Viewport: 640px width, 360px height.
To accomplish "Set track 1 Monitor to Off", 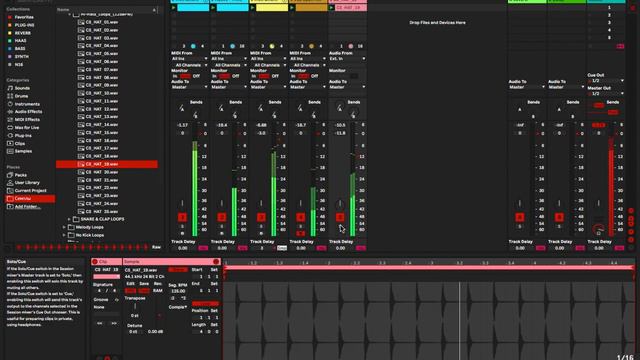I will 196,76.
